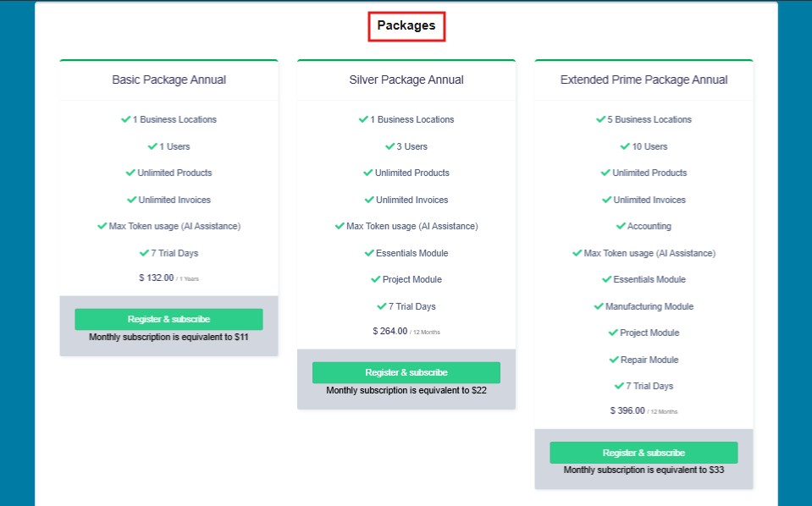Click the checkmark beside Manufacturing Module

pos(599,306)
